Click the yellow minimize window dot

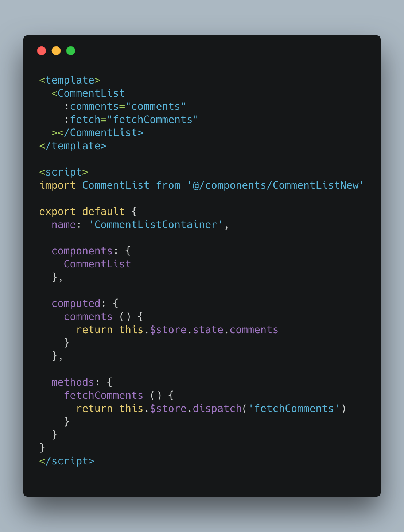pyautogui.click(x=56, y=51)
